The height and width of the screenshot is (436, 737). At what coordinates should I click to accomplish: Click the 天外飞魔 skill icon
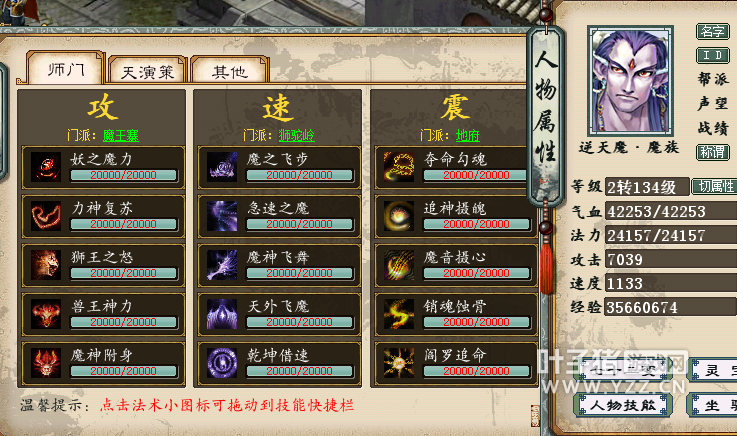[x=222, y=314]
